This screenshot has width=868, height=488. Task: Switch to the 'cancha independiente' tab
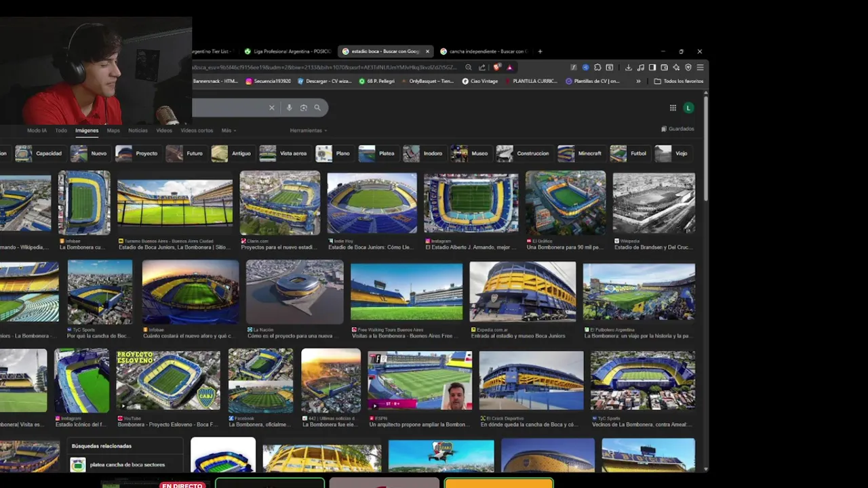point(484,52)
